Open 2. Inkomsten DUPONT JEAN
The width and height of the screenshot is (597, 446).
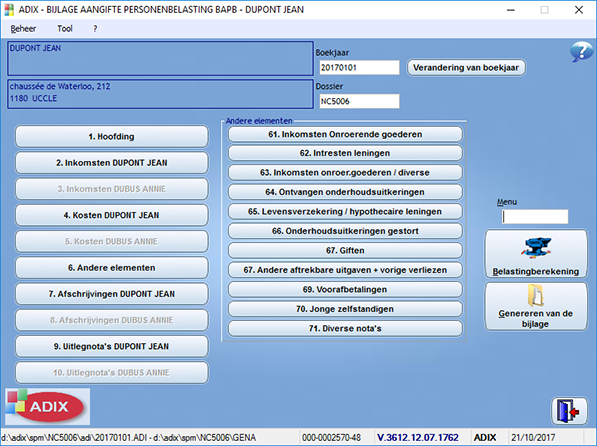click(x=112, y=163)
